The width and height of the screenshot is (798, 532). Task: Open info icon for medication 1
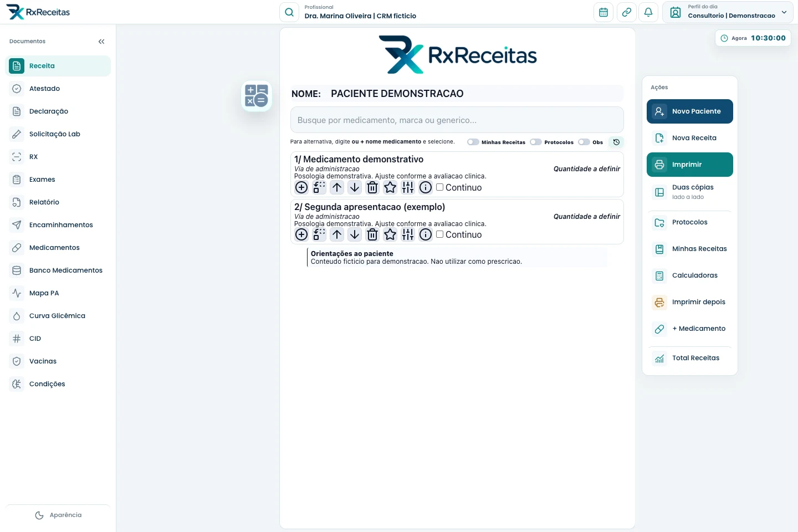pyautogui.click(x=426, y=187)
